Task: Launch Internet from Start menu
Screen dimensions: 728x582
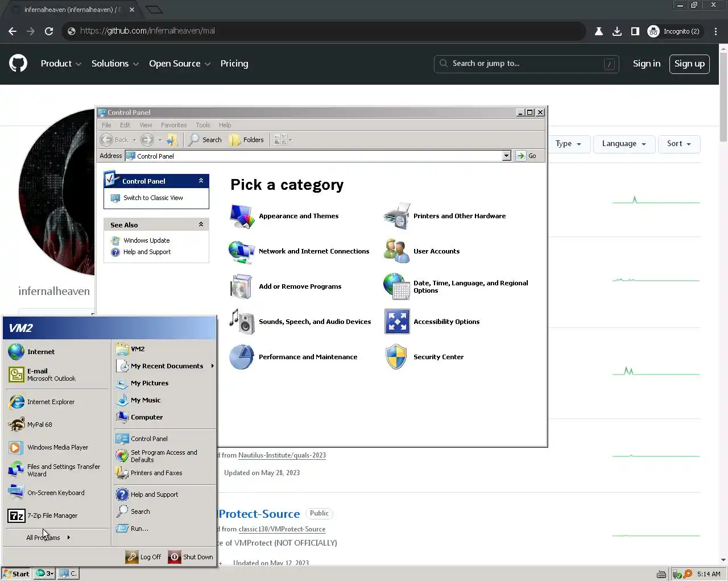Action: coord(57,352)
